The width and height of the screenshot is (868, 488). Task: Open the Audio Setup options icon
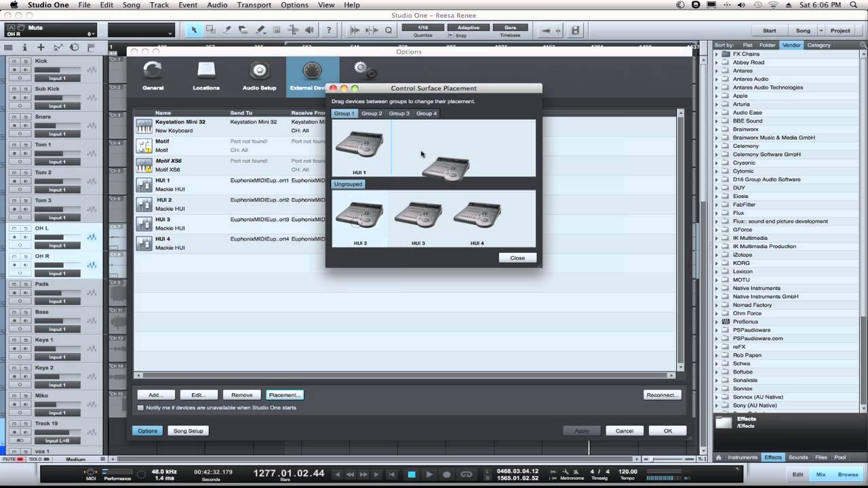pyautogui.click(x=259, y=70)
